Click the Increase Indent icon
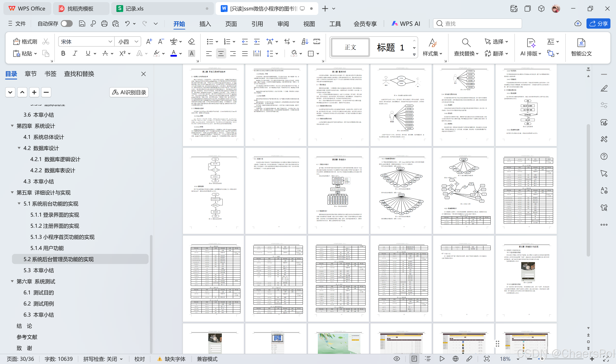This screenshot has width=616, height=364. pos(257,42)
